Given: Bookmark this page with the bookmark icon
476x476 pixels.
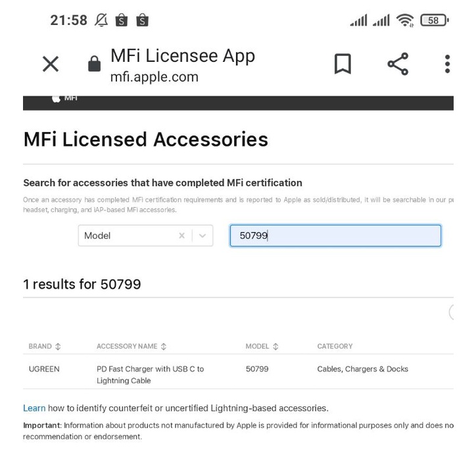Looking at the screenshot, I should 343,64.
